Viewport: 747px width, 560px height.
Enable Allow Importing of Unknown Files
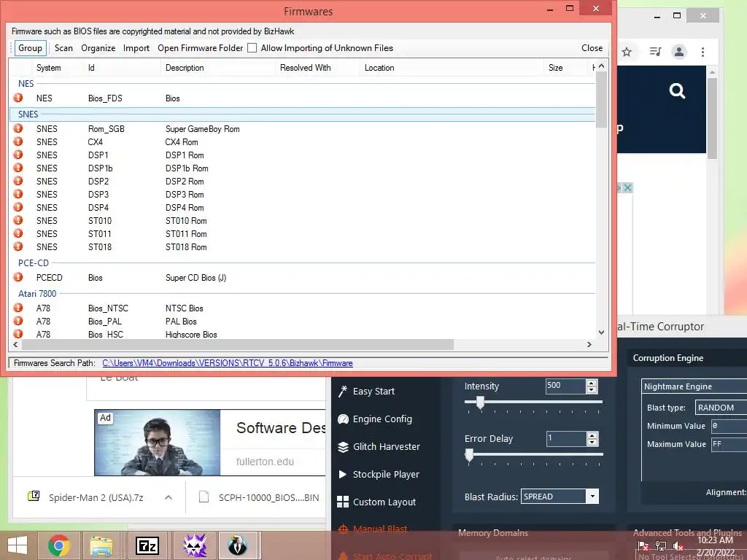[x=252, y=48]
